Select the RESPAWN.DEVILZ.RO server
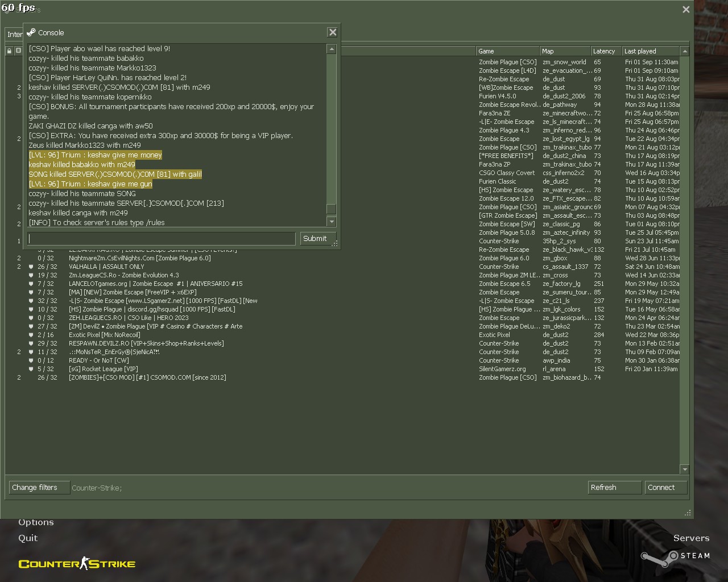 pos(342,343)
